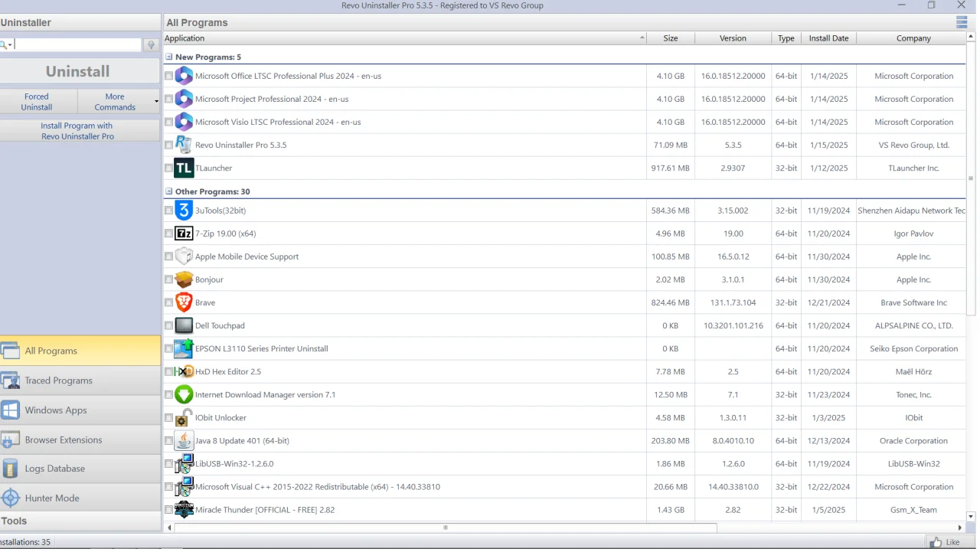Click the Brave browser lion icon
Screen dimensions: 980x552
[x=184, y=302]
